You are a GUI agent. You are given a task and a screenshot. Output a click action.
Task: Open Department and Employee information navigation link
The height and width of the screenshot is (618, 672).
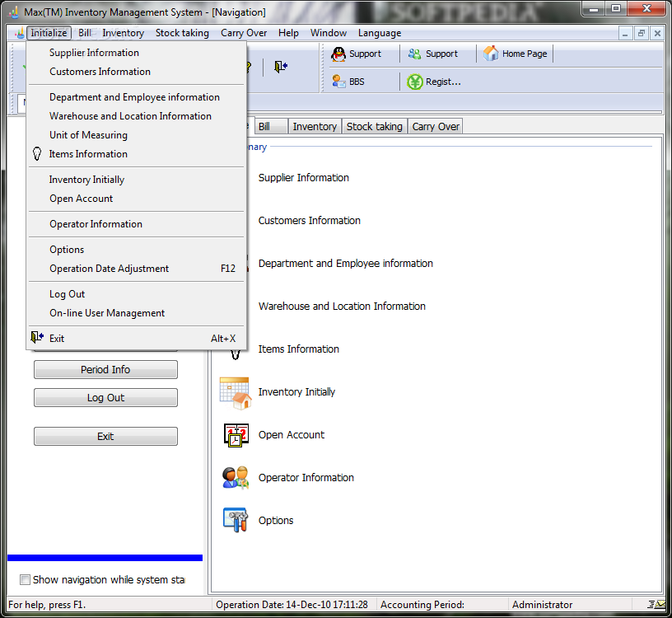345,264
